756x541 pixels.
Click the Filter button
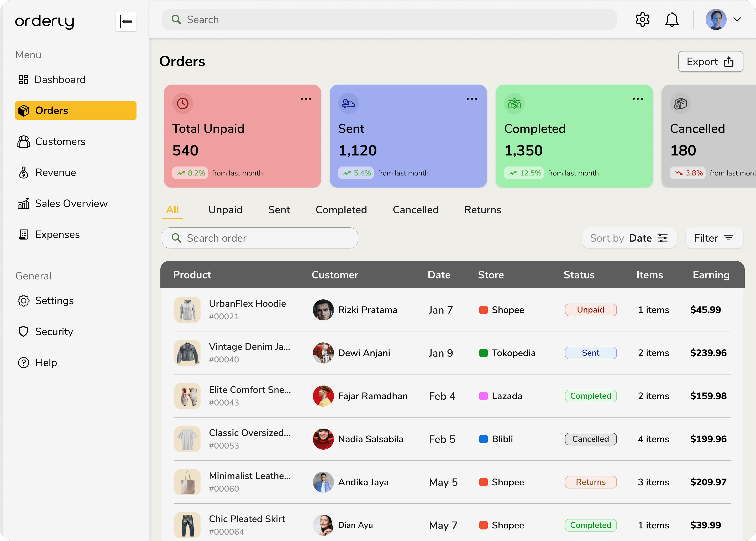[x=714, y=238]
